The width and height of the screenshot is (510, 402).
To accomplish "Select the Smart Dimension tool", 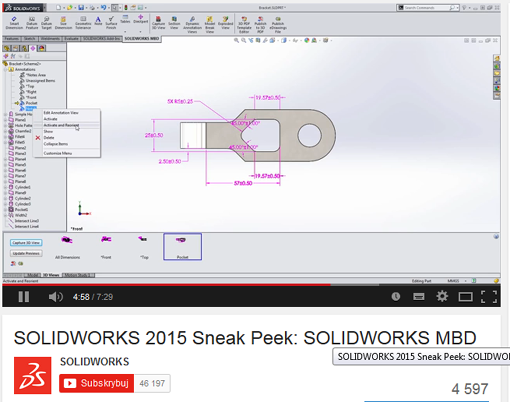I will 14,23.
